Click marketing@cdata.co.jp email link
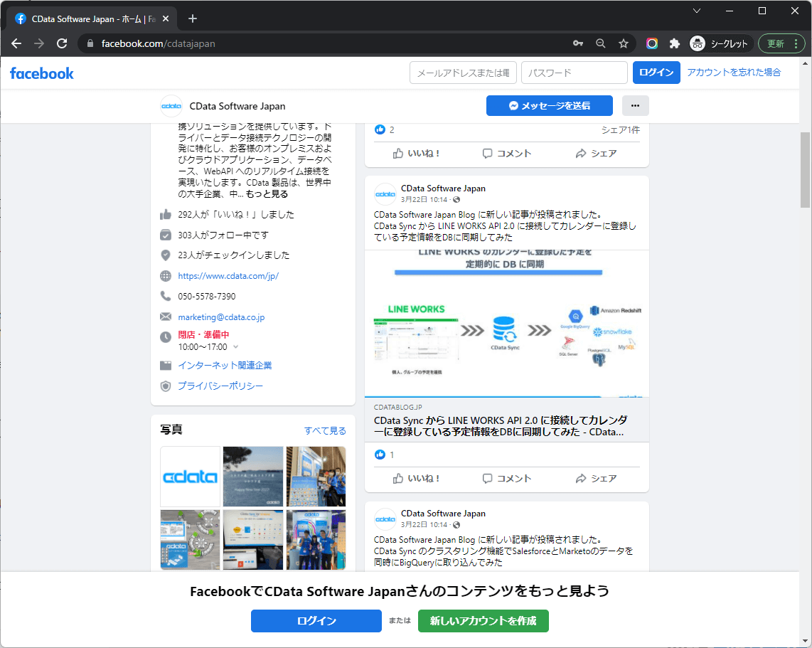The image size is (812, 648). tap(221, 317)
